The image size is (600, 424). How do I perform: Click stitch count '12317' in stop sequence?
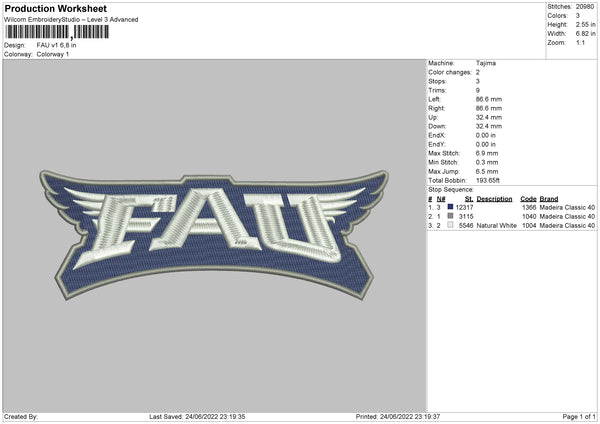(464, 207)
